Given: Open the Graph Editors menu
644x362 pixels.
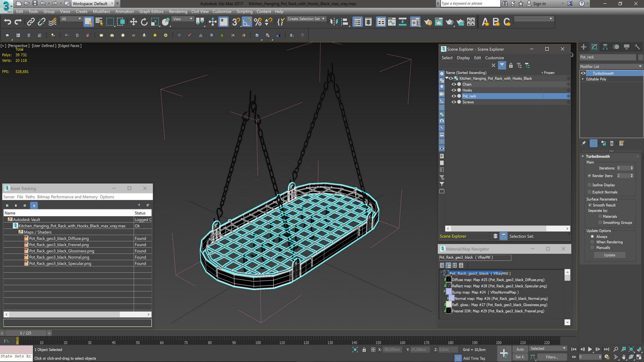Looking at the screenshot, I should [151, 11].
